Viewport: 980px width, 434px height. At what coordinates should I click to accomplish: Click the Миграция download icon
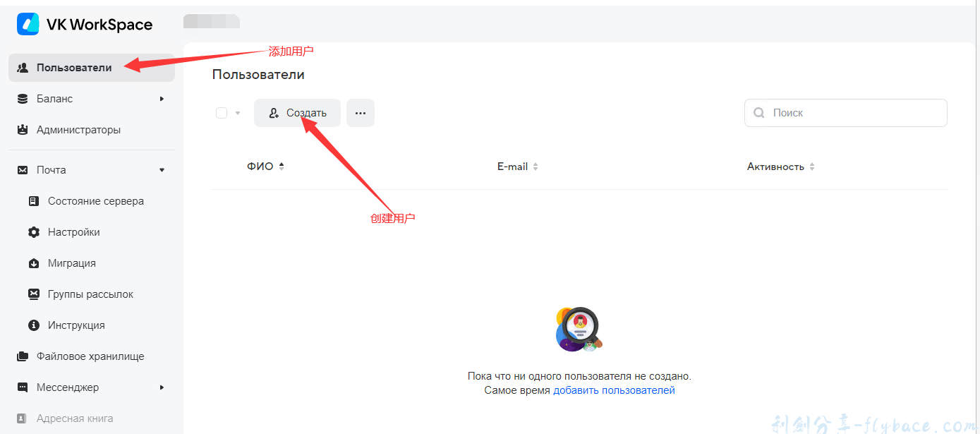click(34, 263)
